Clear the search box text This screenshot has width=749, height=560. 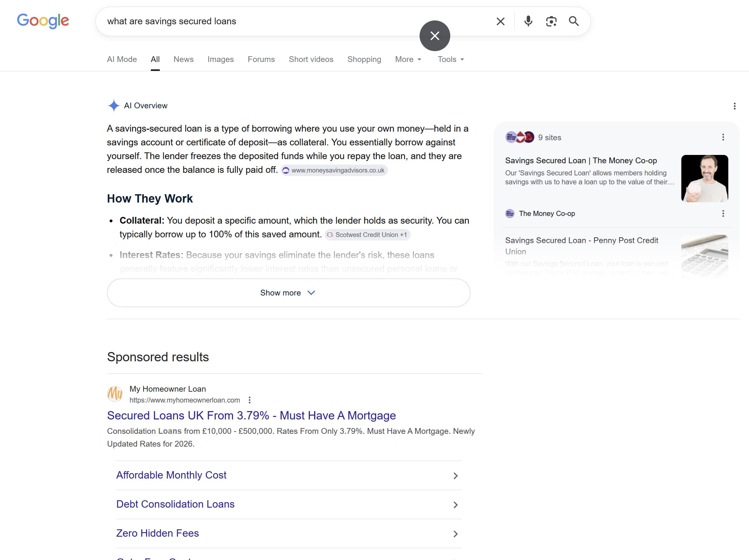coord(500,21)
